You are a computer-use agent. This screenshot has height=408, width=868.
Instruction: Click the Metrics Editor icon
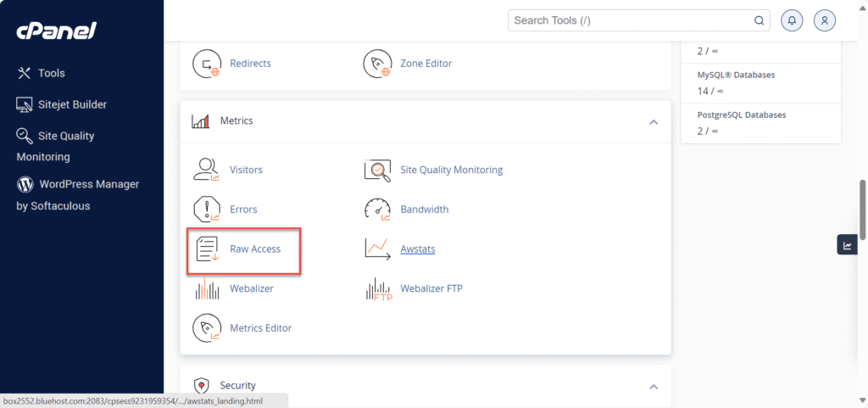point(207,328)
